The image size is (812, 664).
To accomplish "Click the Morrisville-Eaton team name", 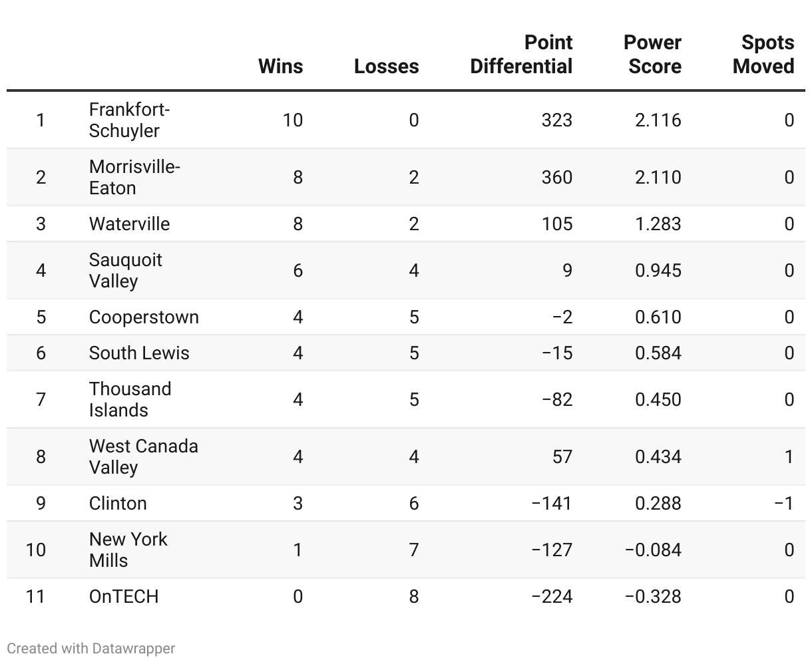I will point(134,177).
